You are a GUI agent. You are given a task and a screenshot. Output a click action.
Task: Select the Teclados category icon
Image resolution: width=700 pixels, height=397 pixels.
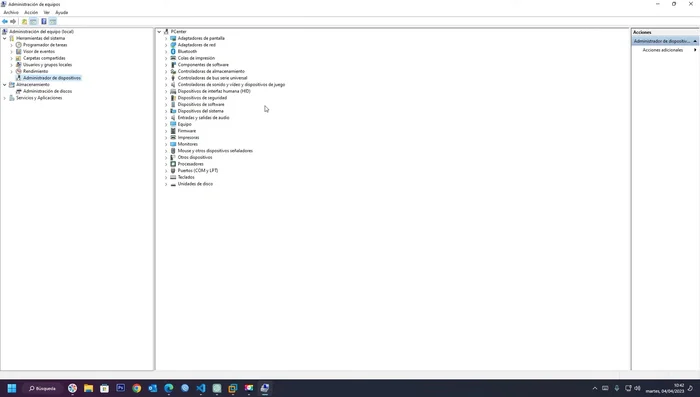[173, 177]
